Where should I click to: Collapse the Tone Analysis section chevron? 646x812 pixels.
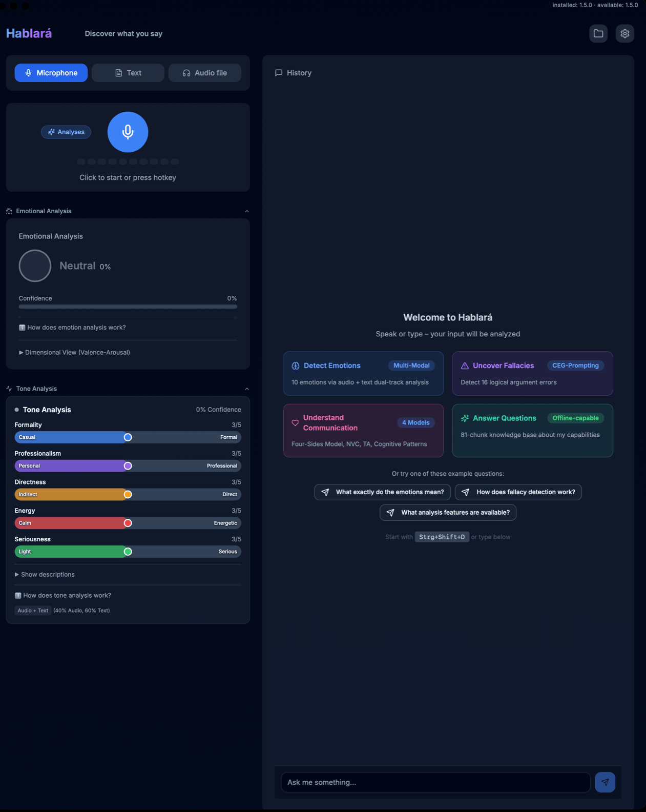[247, 389]
